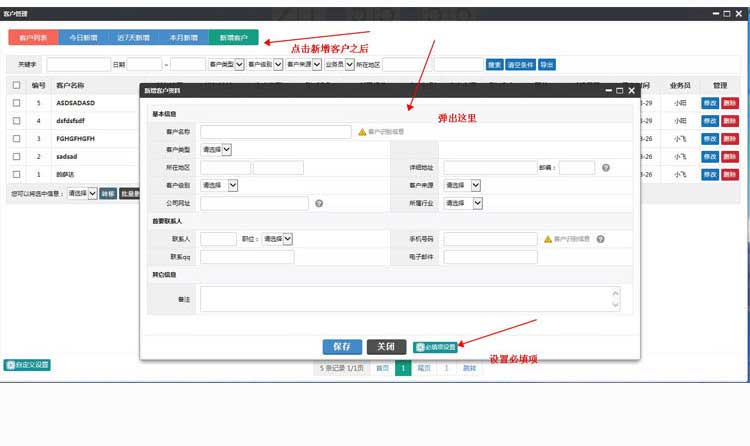This screenshot has height=446, width=750.
Task: Toggle the select-all checkbox in table header
Action: 16,86
